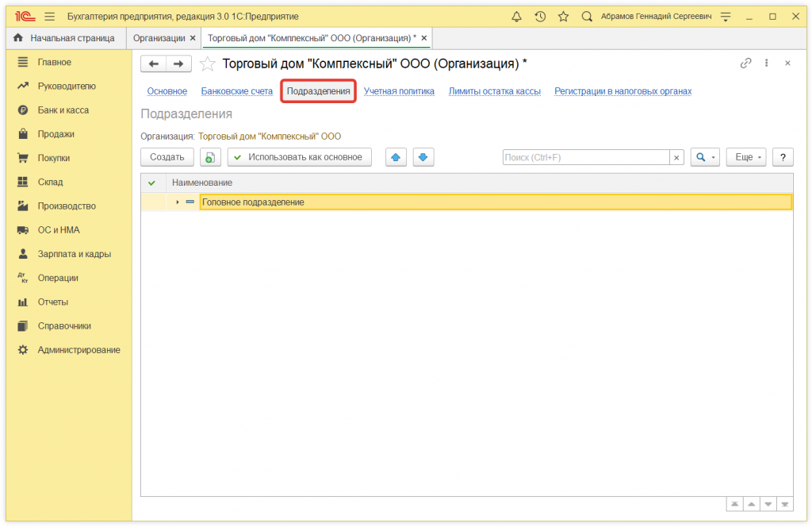
Task: Navigate back with left arrow
Action: tap(154, 63)
